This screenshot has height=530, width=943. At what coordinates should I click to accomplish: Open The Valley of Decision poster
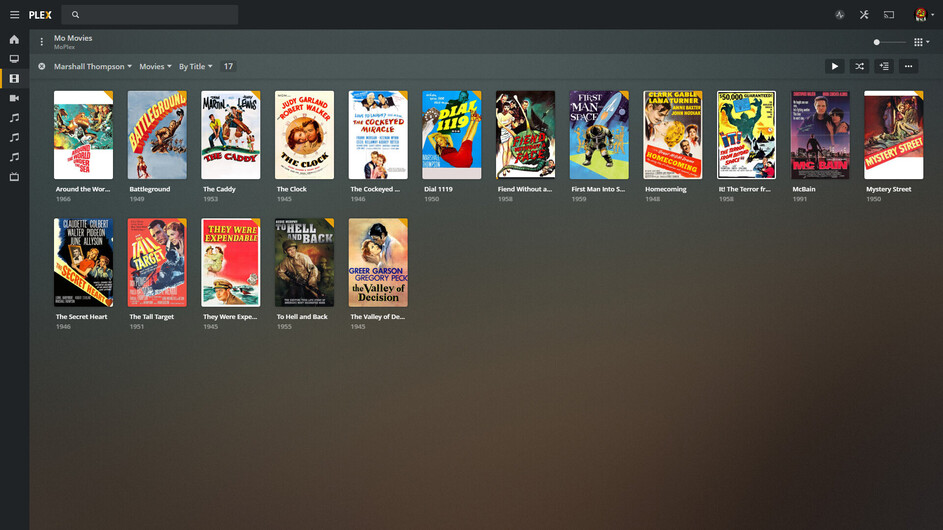coord(378,262)
